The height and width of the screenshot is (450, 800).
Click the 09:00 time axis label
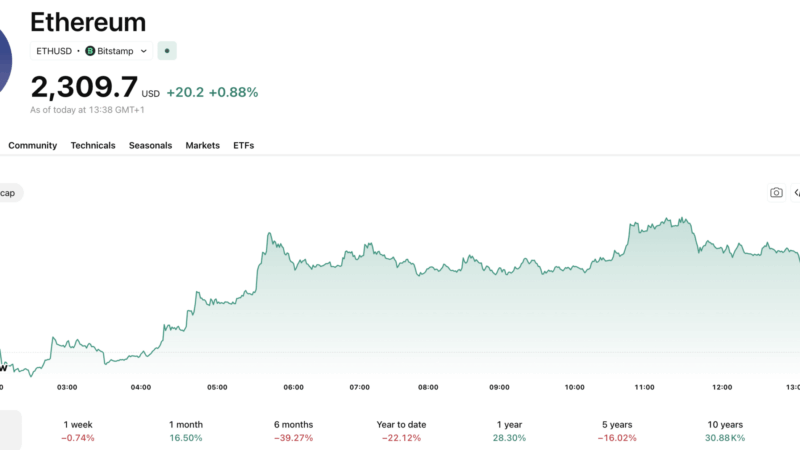[499, 387]
